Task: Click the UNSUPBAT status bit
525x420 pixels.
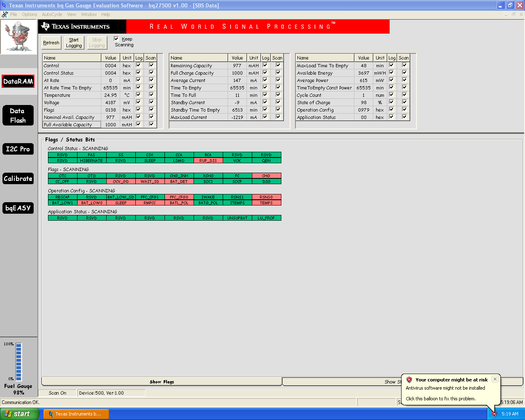Action: (x=237, y=218)
